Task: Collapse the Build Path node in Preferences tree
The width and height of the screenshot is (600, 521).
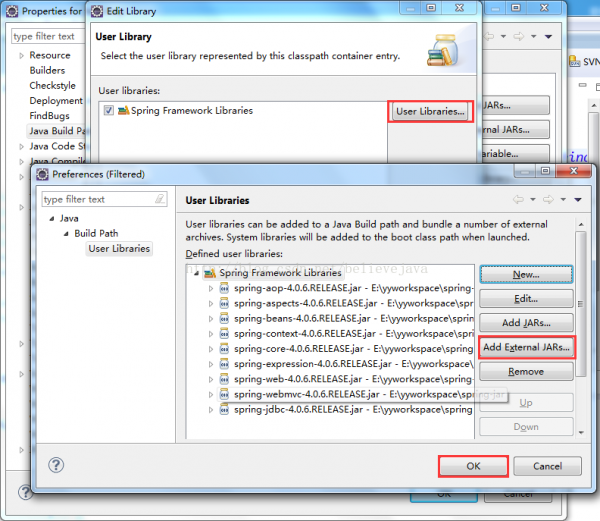Action: pos(66,234)
